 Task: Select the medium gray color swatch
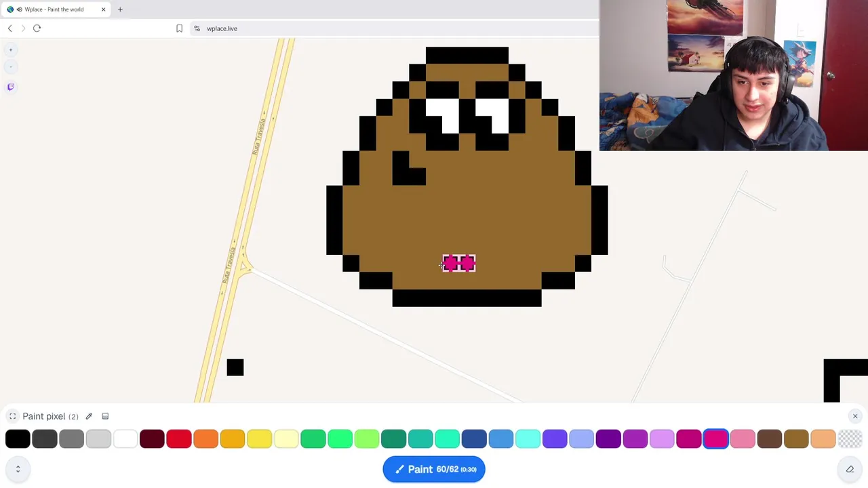tap(71, 439)
